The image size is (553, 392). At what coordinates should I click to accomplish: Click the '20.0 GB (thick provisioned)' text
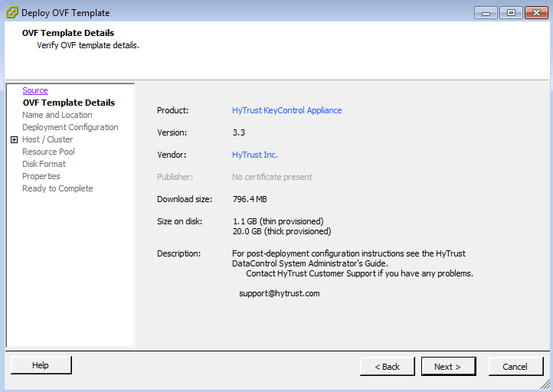click(x=282, y=231)
